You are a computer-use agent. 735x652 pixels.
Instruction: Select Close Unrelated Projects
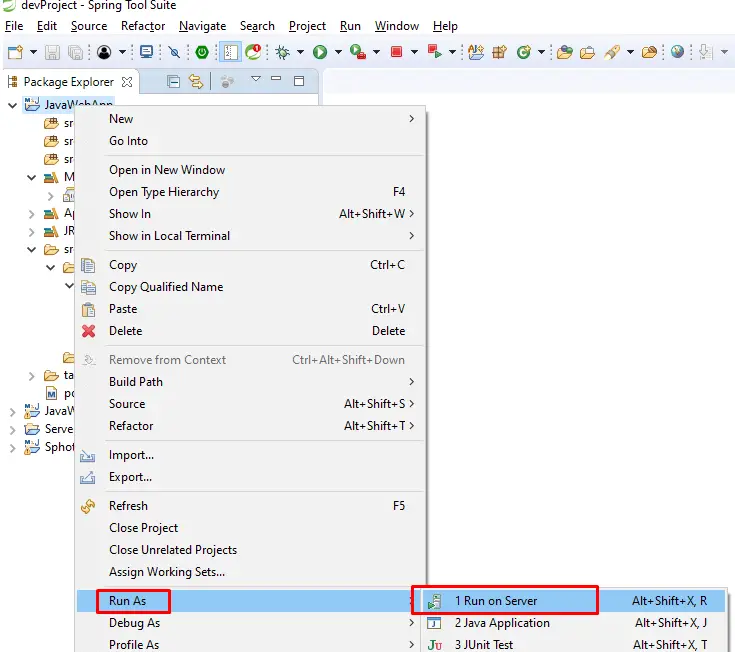[x=251, y=550]
